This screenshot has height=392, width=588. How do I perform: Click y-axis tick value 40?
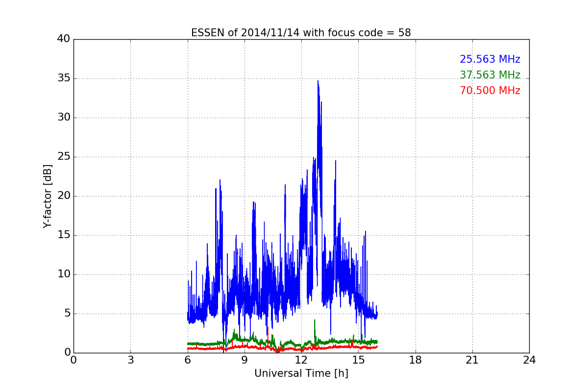pyautogui.click(x=64, y=39)
